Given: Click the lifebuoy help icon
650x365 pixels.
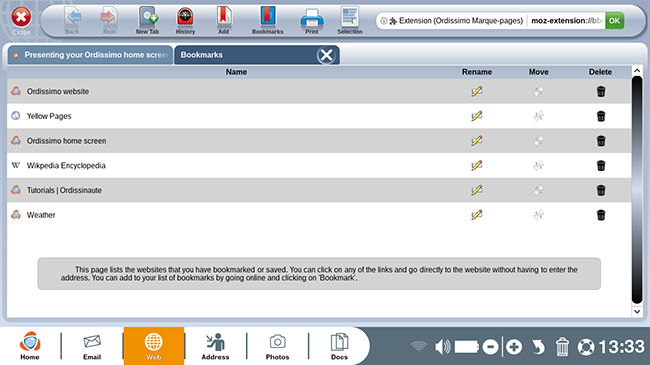Looking at the screenshot, I should point(586,347).
